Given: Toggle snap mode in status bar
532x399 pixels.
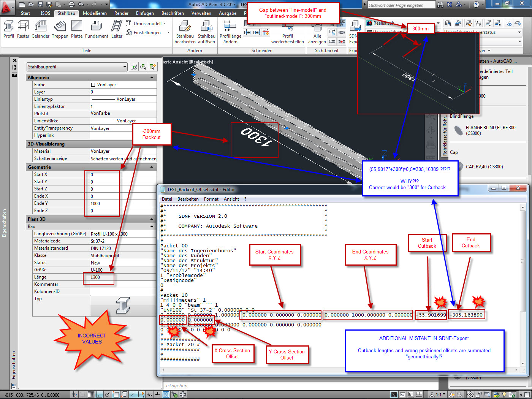Looking at the screenshot, I should pyautogui.click(x=82, y=395).
